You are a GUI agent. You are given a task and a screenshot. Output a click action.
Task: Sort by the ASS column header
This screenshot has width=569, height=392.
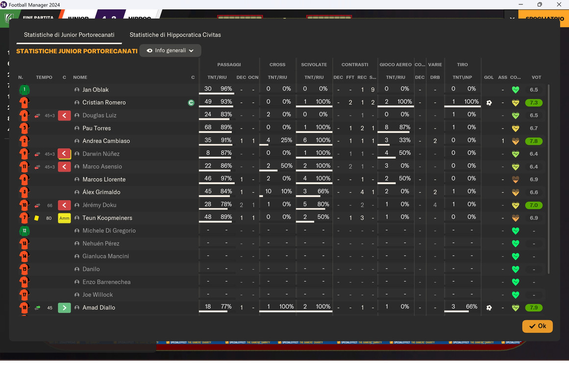(x=503, y=77)
